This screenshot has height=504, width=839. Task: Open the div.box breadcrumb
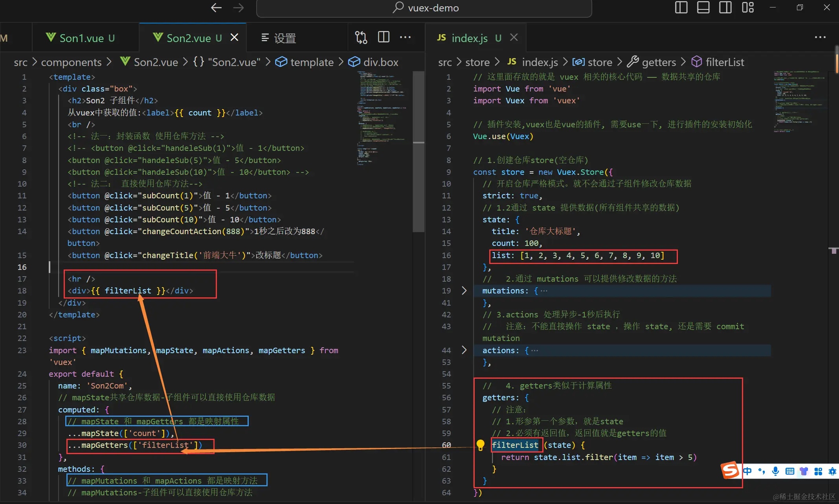[373, 62]
